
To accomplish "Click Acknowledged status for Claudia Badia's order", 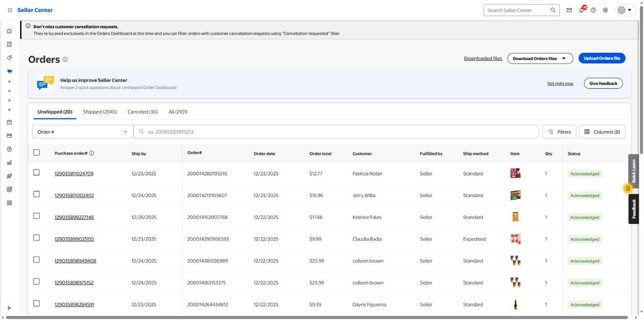I will tap(585, 239).
